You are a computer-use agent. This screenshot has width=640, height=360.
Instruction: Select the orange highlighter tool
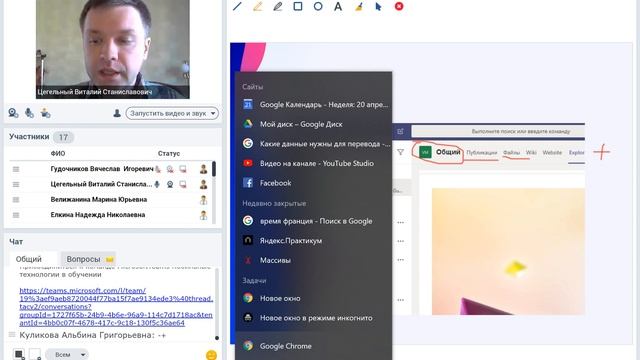coord(258,6)
